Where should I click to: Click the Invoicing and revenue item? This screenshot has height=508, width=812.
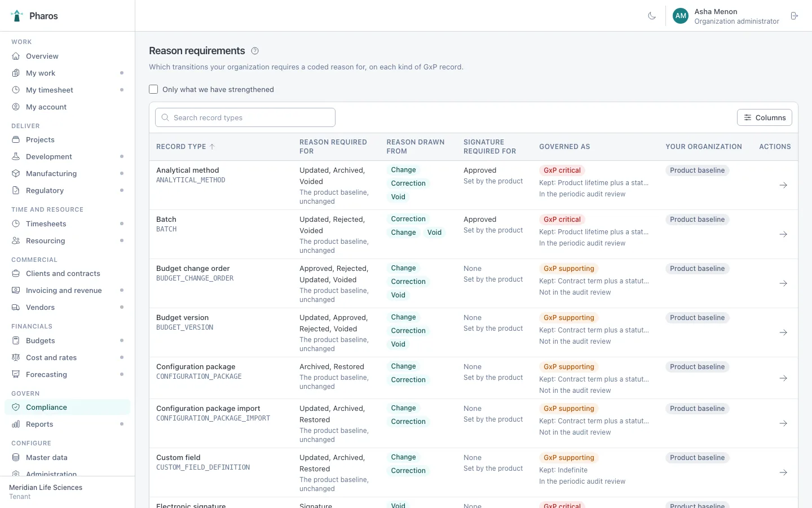pyautogui.click(x=67, y=290)
